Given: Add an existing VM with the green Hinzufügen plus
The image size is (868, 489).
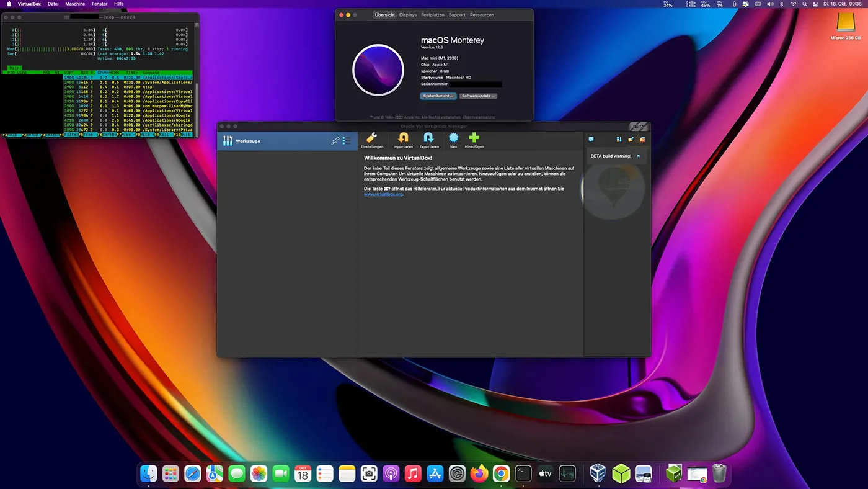Looking at the screenshot, I should (474, 138).
